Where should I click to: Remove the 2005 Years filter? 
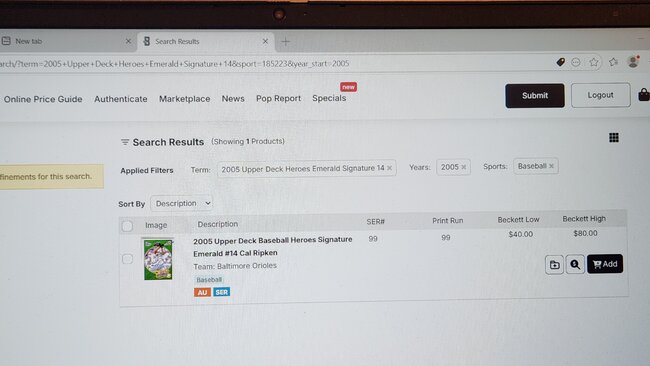tap(464, 167)
